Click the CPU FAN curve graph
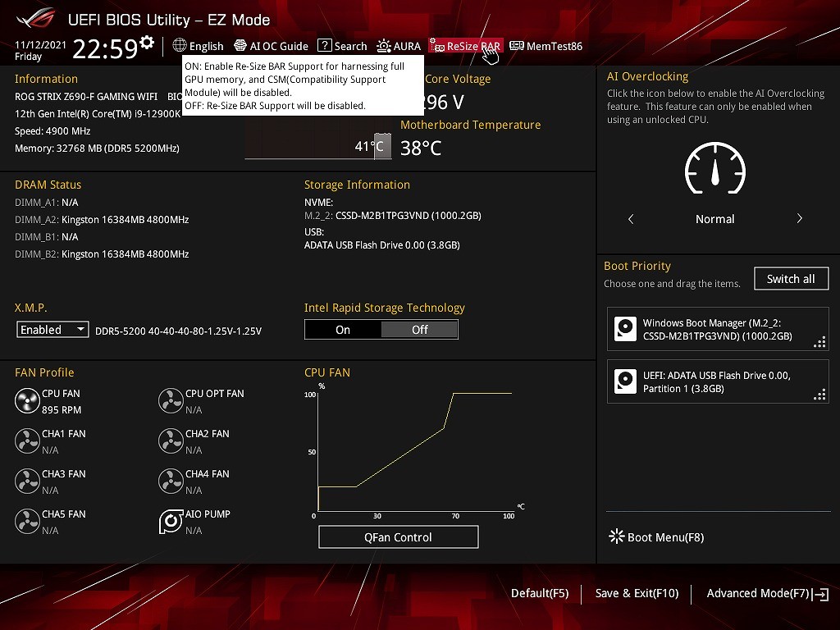The width and height of the screenshot is (840, 630). [x=415, y=452]
